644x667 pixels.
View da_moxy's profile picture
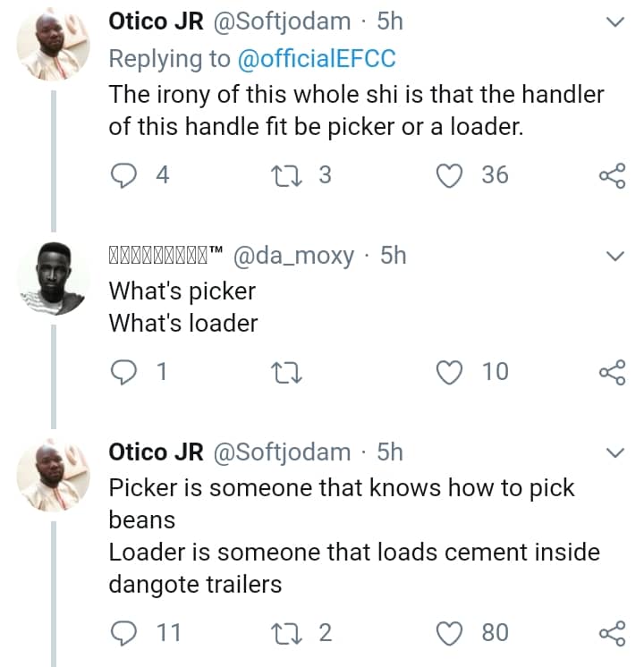pyautogui.click(x=53, y=279)
